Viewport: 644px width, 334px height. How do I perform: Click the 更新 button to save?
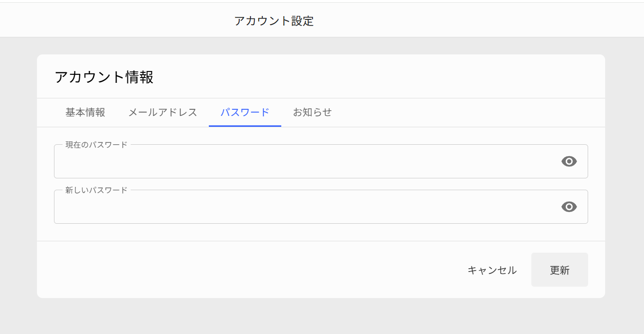[560, 270]
